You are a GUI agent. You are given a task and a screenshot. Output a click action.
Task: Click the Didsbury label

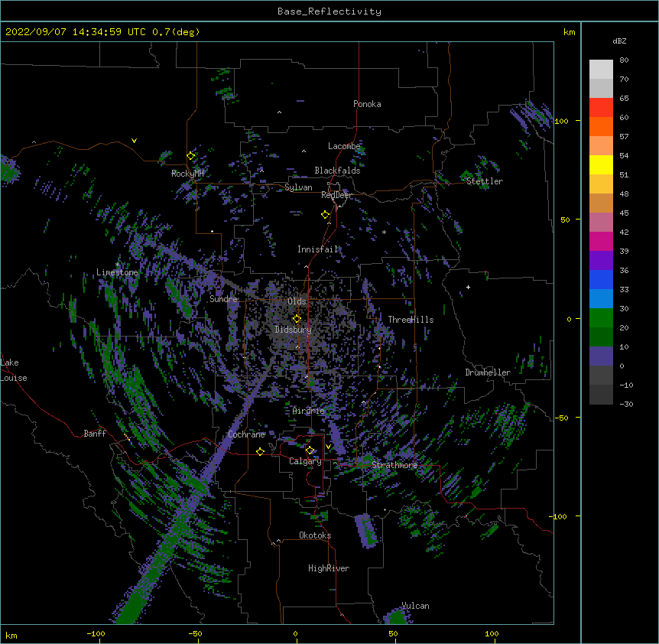294,330
